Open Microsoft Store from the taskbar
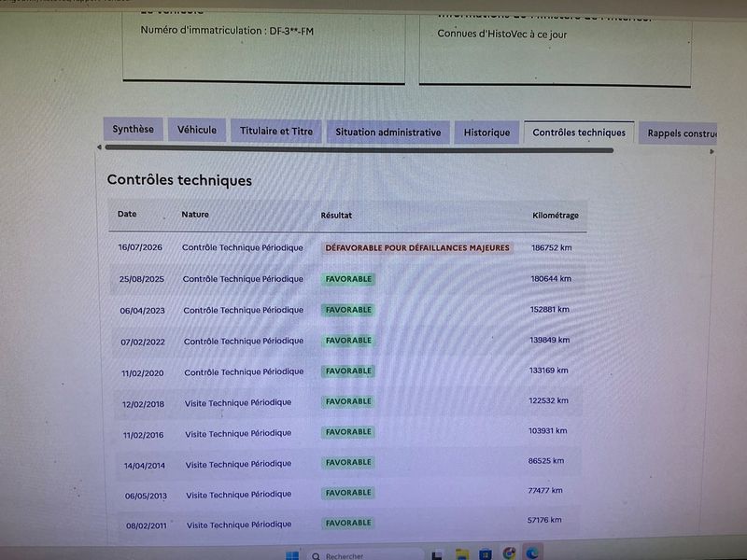The width and height of the screenshot is (747, 560). coord(485,554)
